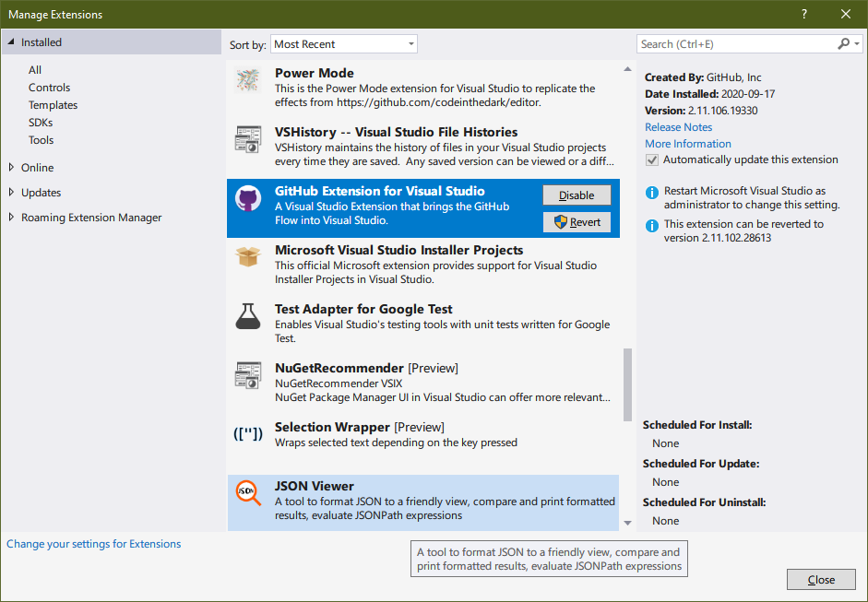Click the GitHub Octocat extension icon

(247, 198)
